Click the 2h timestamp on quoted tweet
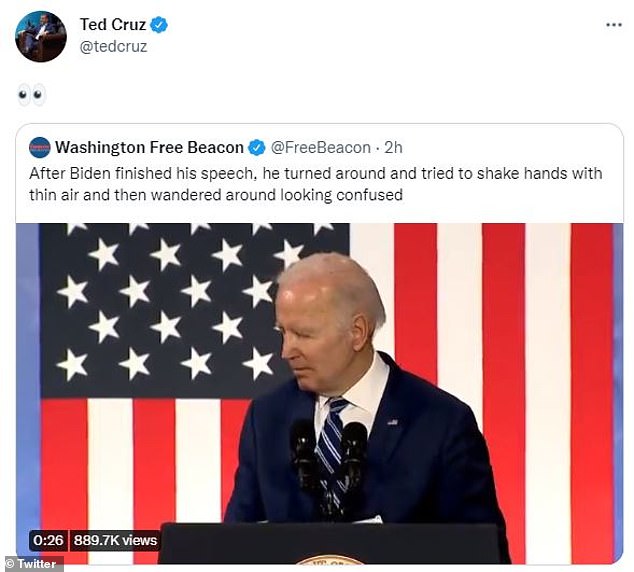Viewport: 634px width, 572px height. pos(393,148)
